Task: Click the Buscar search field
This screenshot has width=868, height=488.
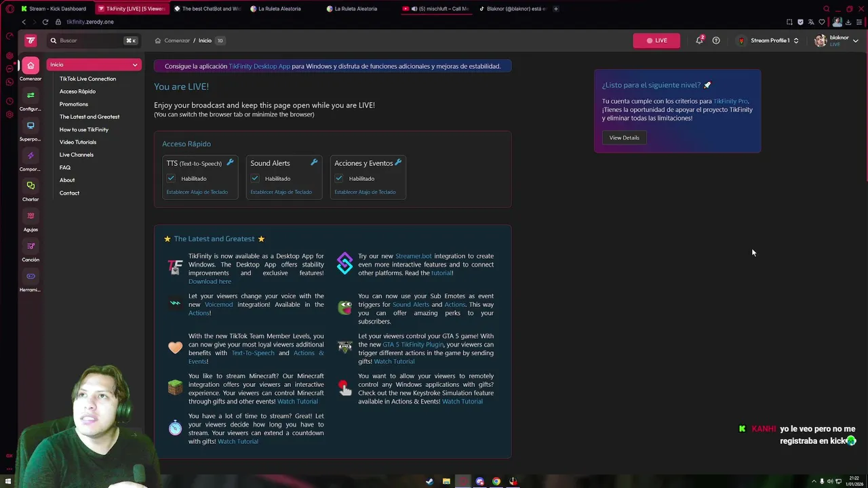Action: coord(94,41)
